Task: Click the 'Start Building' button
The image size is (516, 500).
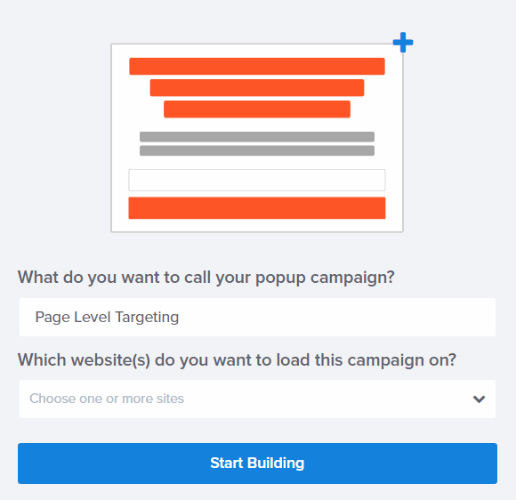Action: (x=257, y=463)
